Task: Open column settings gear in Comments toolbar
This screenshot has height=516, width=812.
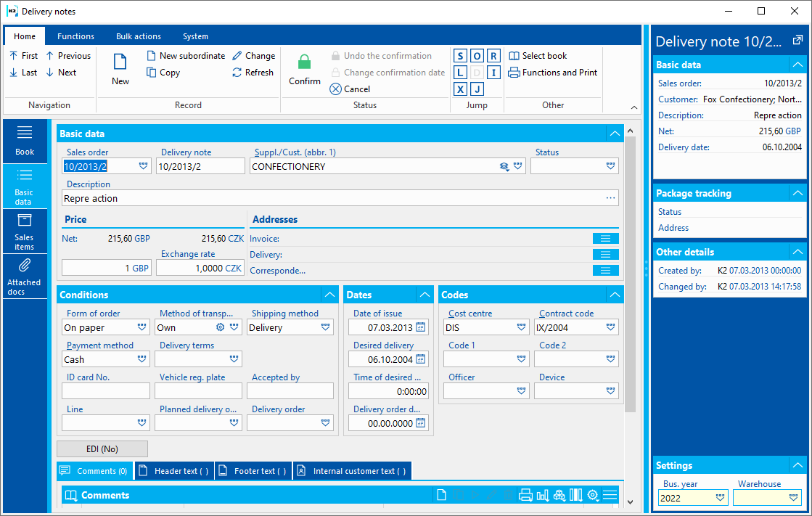Action: tap(593, 495)
